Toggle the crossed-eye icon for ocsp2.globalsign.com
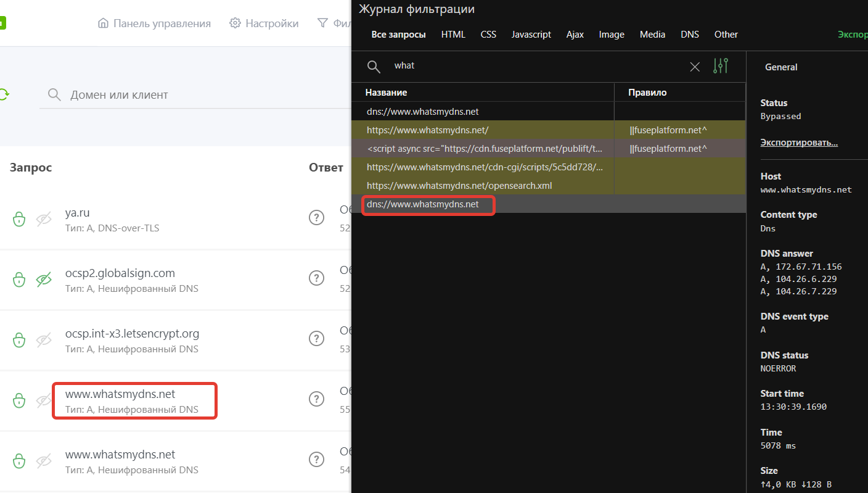This screenshot has height=493, width=868. (x=43, y=280)
